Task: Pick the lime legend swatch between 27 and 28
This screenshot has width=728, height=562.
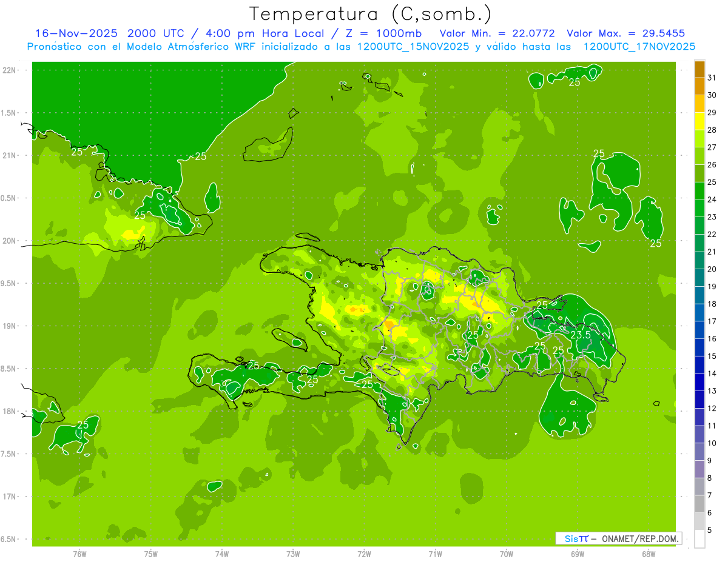Action: tap(699, 138)
